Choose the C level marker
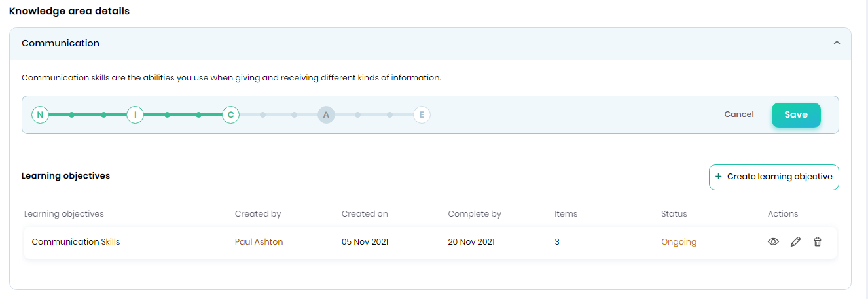The width and height of the screenshot is (868, 299). tap(230, 115)
